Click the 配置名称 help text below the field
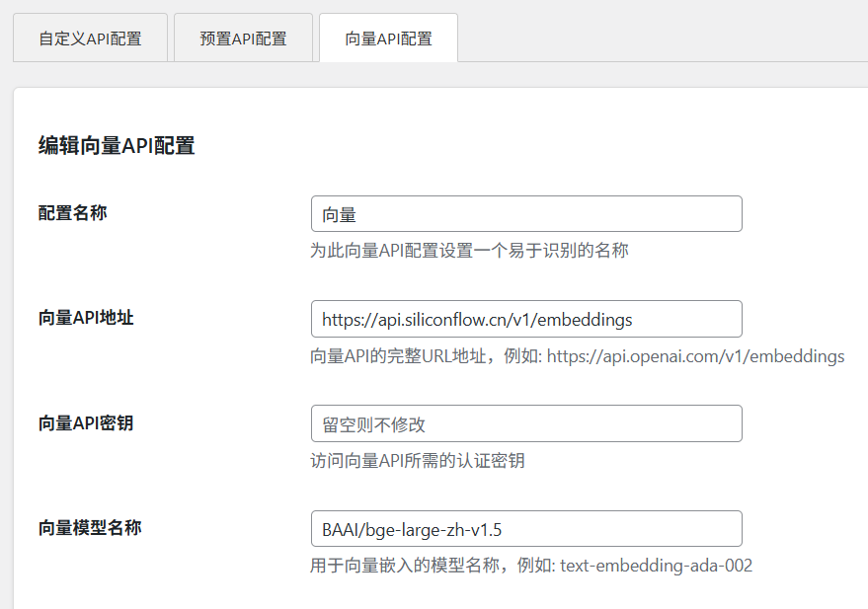Viewport: 868px width, 609px height. [x=469, y=251]
